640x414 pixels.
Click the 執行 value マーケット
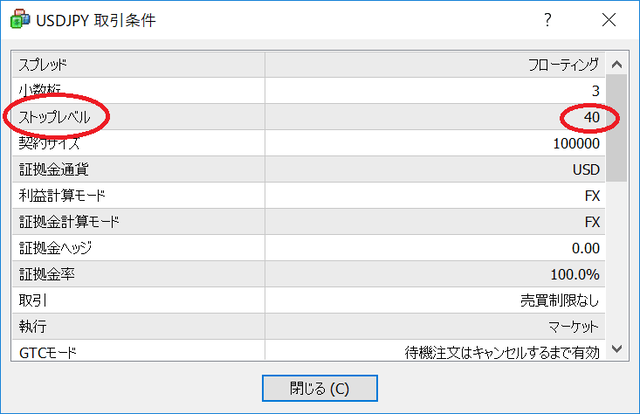[572, 326]
